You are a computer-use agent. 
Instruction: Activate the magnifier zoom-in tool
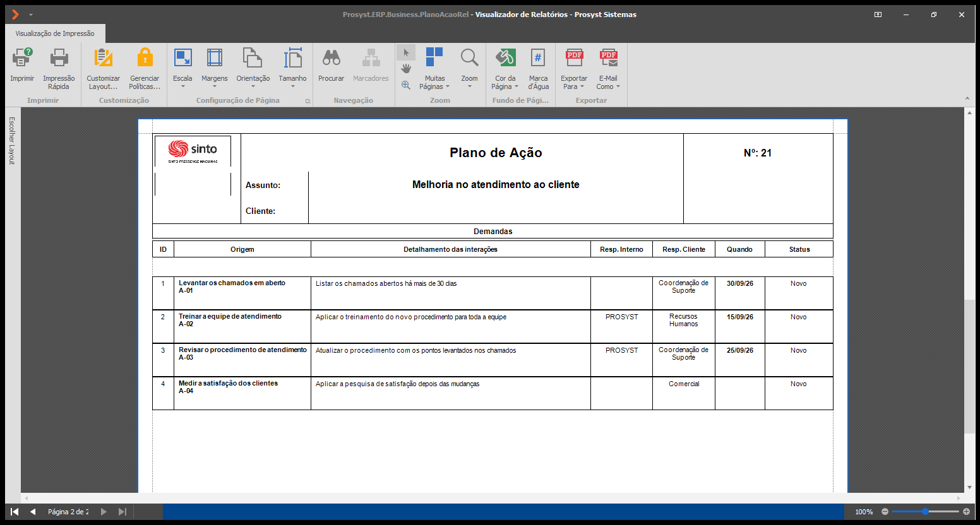click(x=406, y=85)
